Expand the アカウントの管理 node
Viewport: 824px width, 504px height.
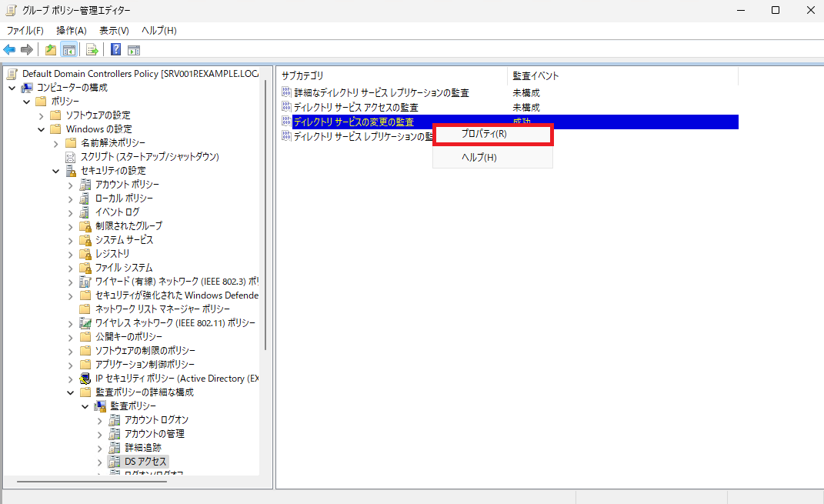tap(100, 434)
